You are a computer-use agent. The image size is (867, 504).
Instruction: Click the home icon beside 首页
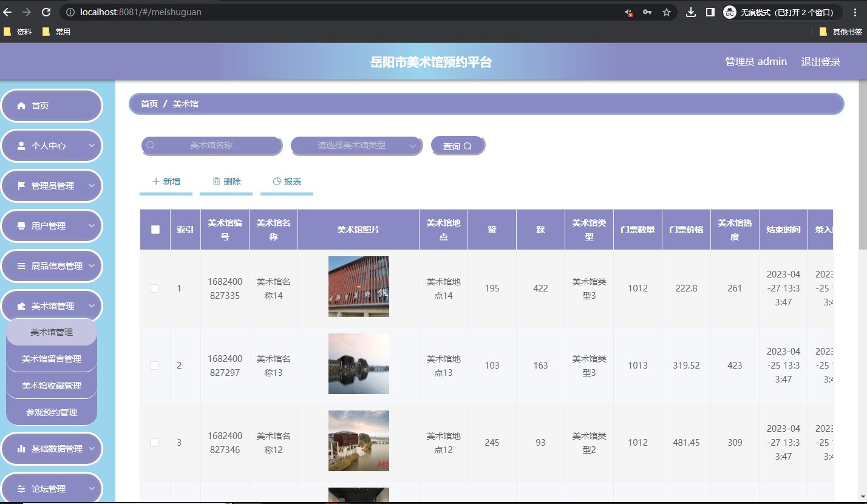(21, 106)
